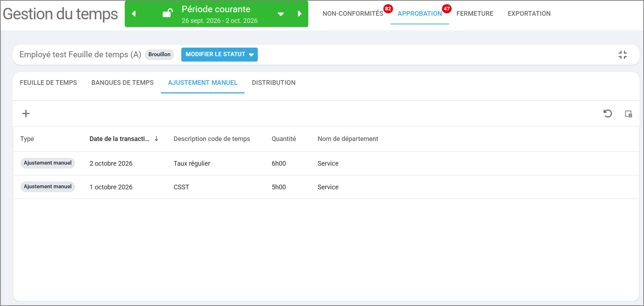
Task: Click the refresh/undo circular arrow icon
Action: coord(608,113)
